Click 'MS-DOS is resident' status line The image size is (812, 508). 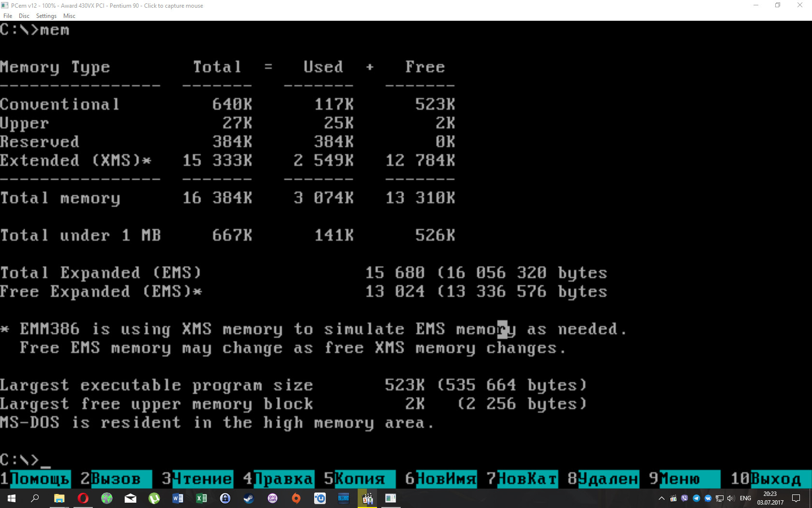217,423
